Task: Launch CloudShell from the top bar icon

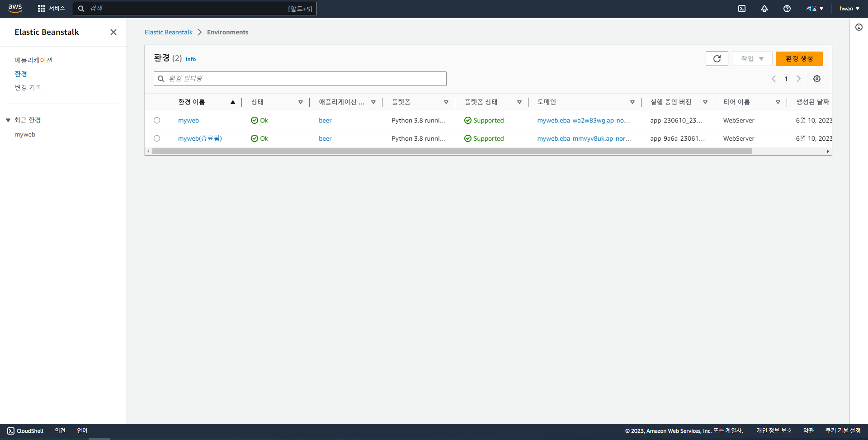Action: 742,9
